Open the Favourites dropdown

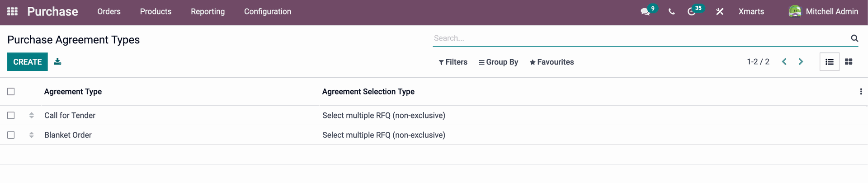pyautogui.click(x=552, y=62)
